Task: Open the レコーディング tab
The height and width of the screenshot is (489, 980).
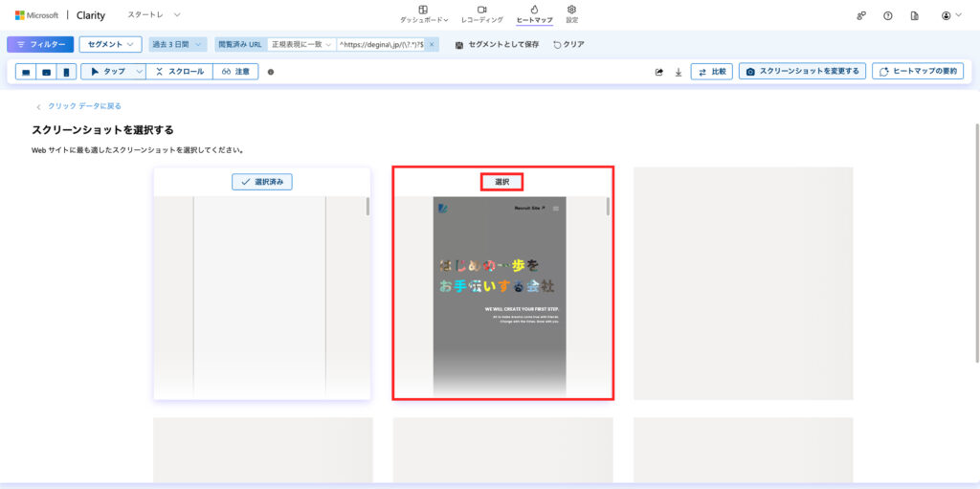Action: [481, 14]
